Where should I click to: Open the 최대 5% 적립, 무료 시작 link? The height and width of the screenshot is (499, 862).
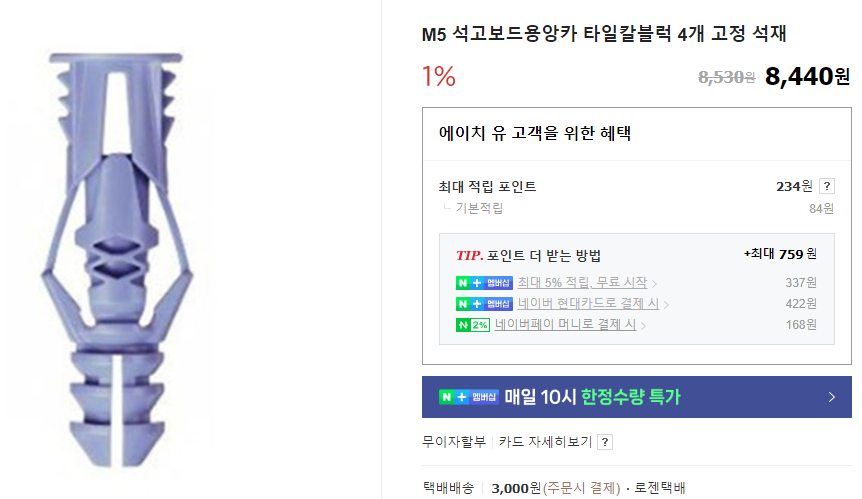pyautogui.click(x=582, y=283)
